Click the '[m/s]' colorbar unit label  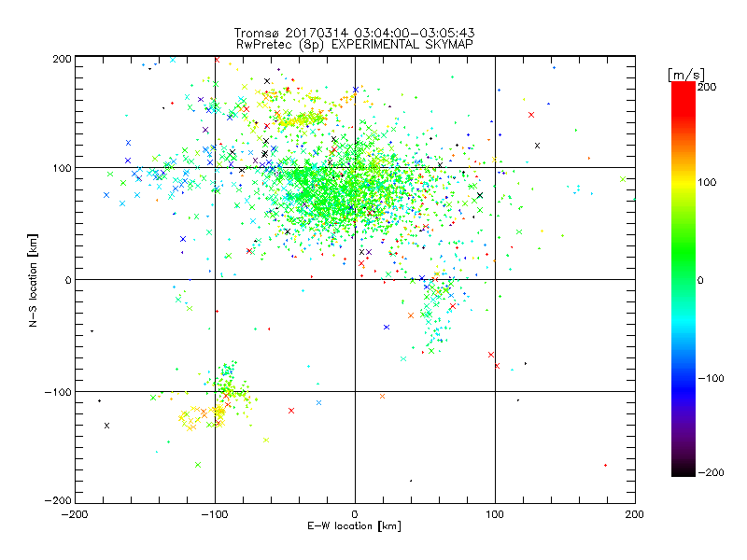[686, 75]
